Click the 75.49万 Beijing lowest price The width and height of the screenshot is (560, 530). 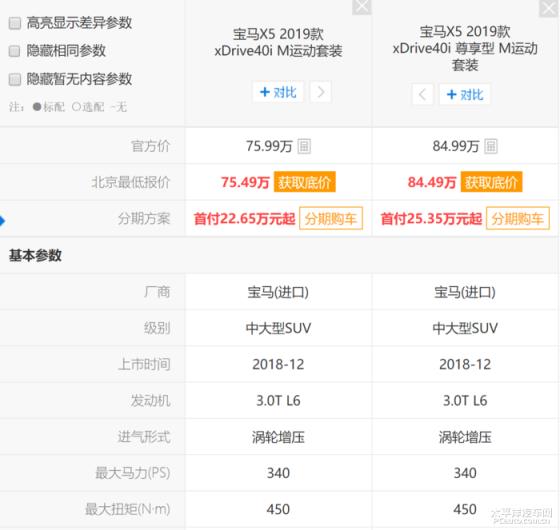[x=245, y=182]
